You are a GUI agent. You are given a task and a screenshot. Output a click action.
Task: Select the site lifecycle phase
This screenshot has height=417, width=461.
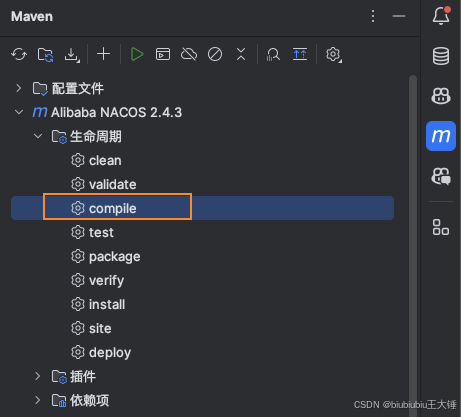tap(100, 328)
